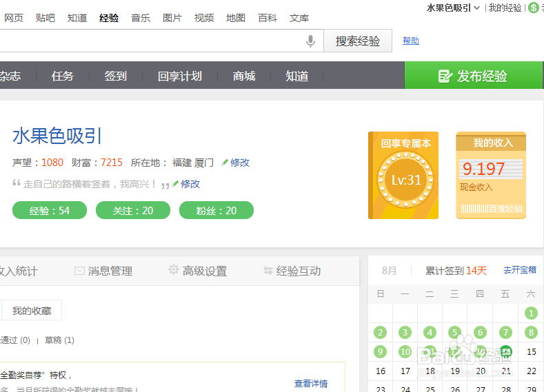Click the microphone voice search icon
The image size is (544, 392).
click(310, 41)
